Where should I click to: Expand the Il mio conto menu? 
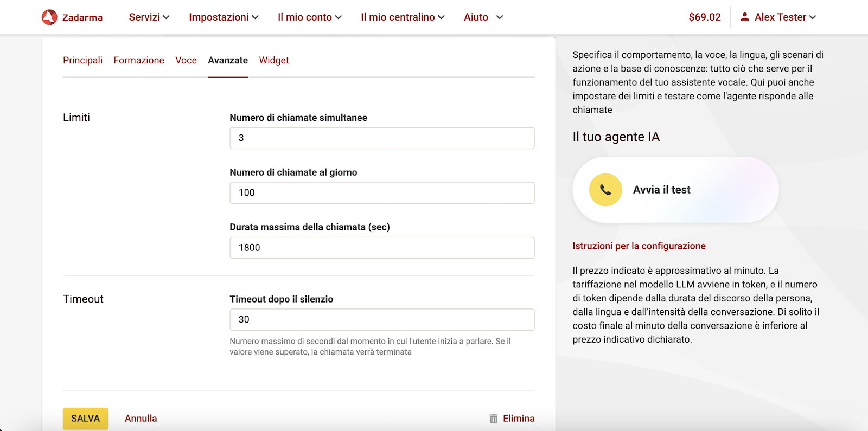[x=310, y=17]
